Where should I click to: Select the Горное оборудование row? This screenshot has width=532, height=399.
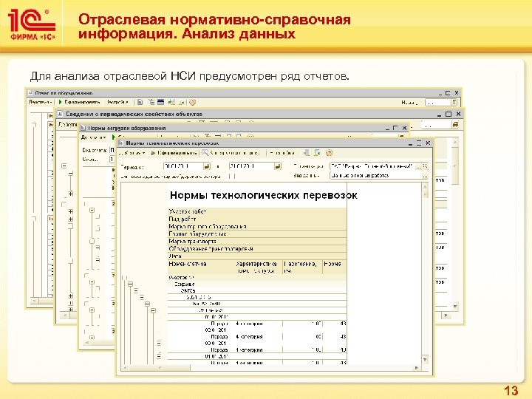(257, 233)
